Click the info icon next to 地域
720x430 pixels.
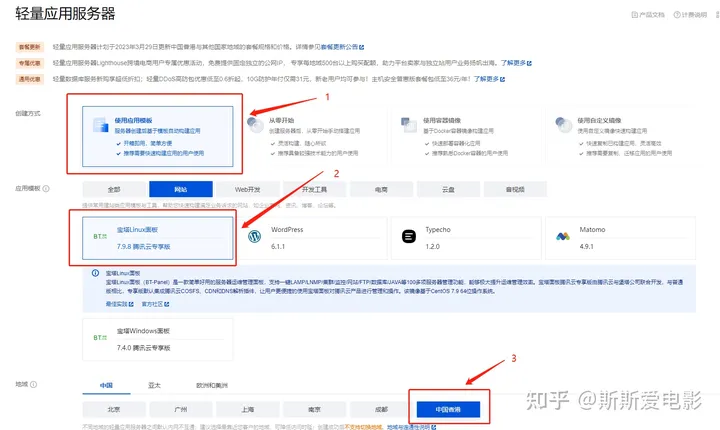point(34,385)
